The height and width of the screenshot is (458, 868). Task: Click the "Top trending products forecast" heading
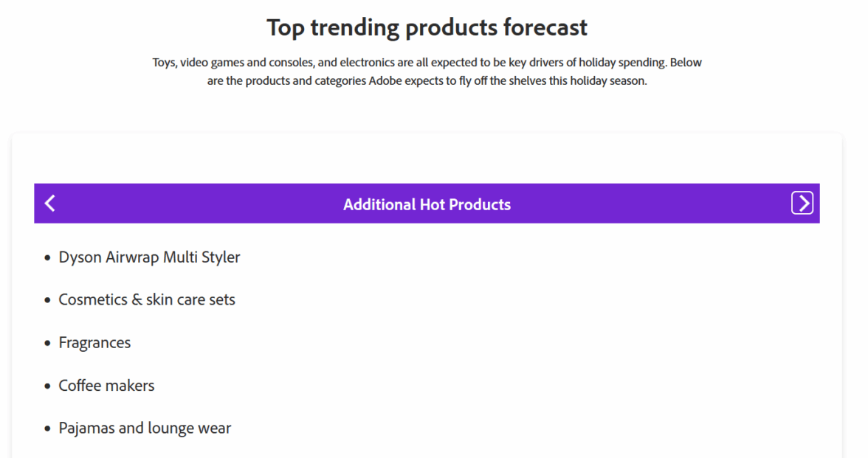pos(427,27)
